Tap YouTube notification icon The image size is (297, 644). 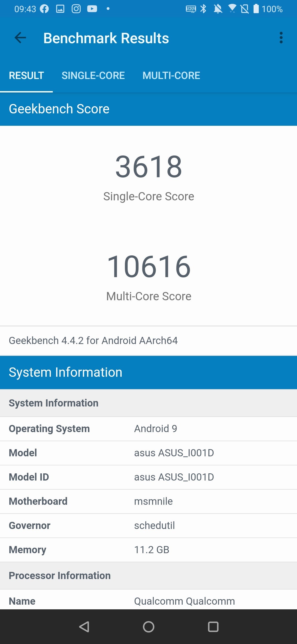92,9
